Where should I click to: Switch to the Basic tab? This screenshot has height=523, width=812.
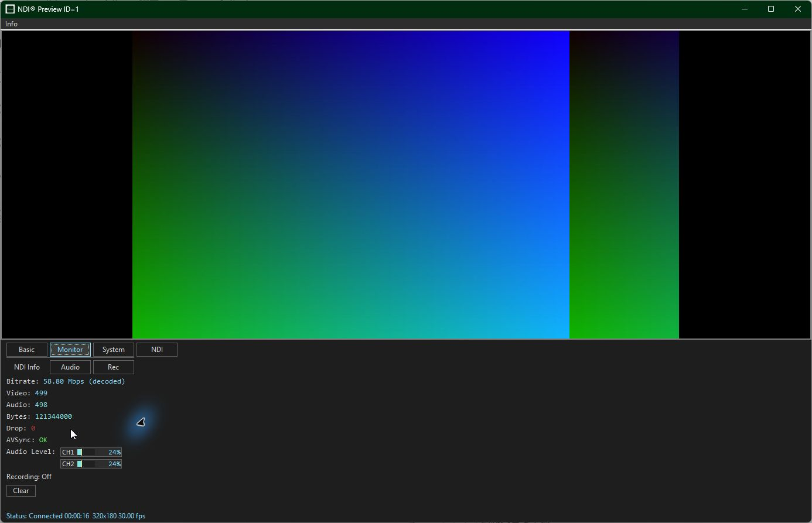click(x=27, y=350)
